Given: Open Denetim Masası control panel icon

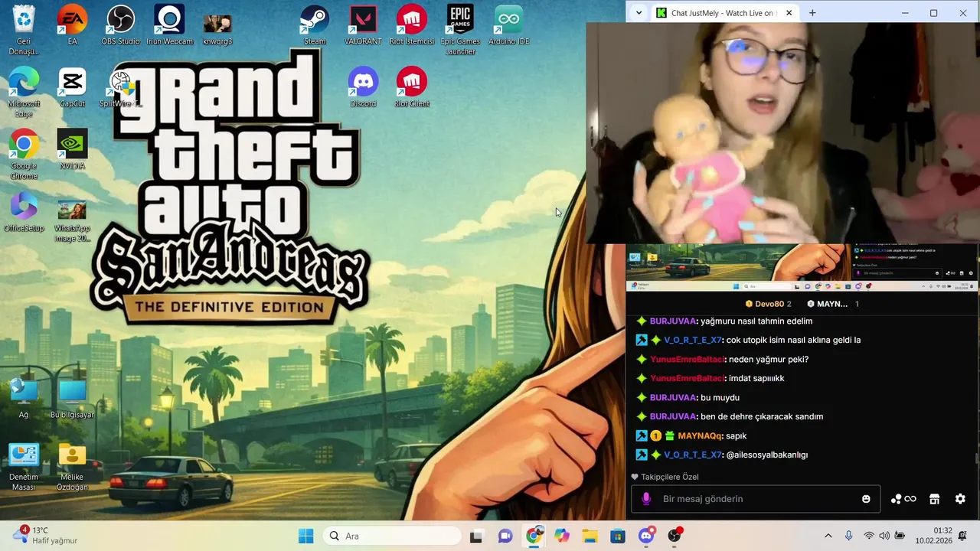Looking at the screenshot, I should click(x=24, y=467).
